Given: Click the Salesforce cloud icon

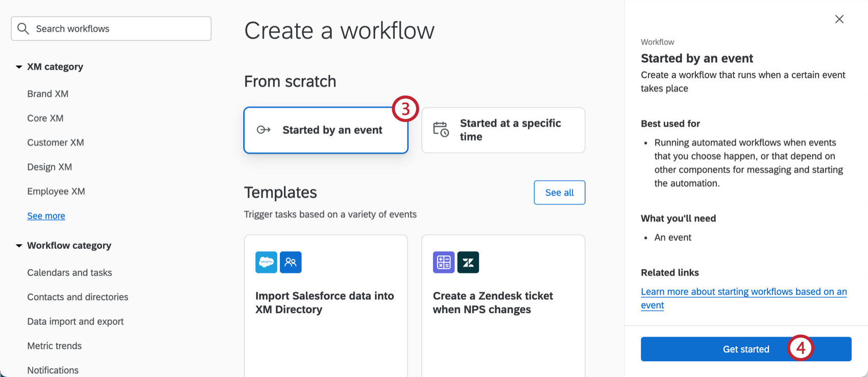Looking at the screenshot, I should tap(266, 262).
